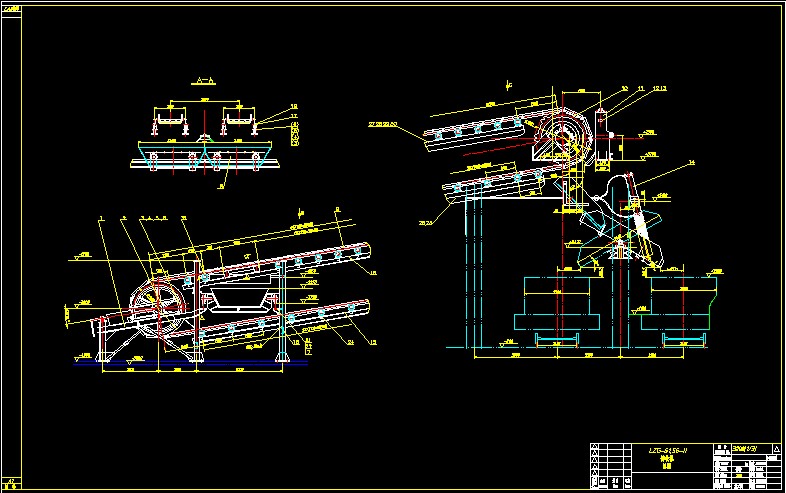Click part callout number 10 in section A-A
The image size is (786, 493).
(x=294, y=106)
